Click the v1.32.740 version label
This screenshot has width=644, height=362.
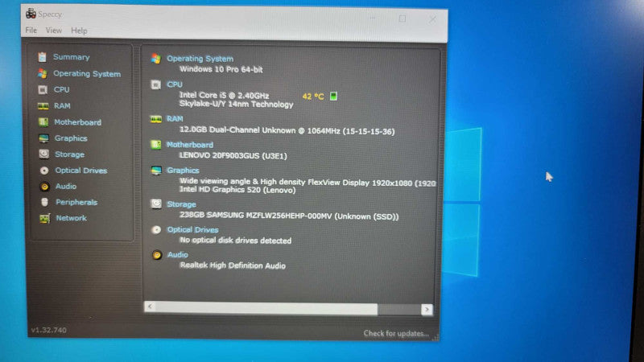48,330
